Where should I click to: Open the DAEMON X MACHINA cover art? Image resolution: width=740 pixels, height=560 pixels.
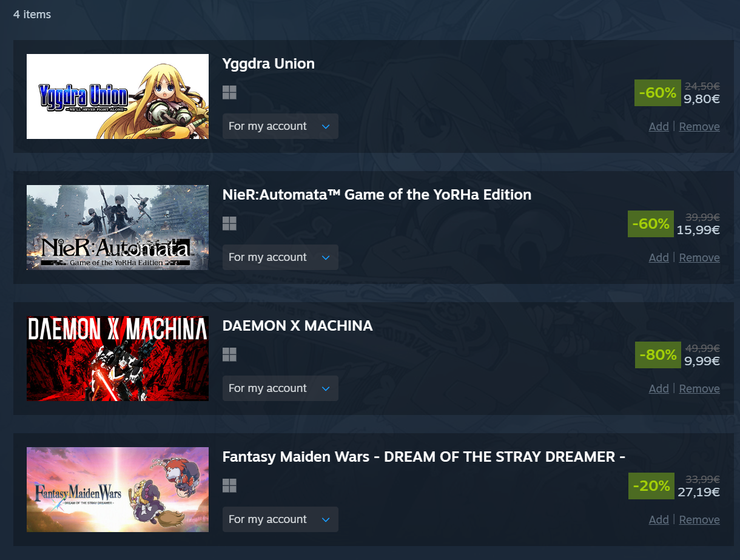(x=118, y=359)
